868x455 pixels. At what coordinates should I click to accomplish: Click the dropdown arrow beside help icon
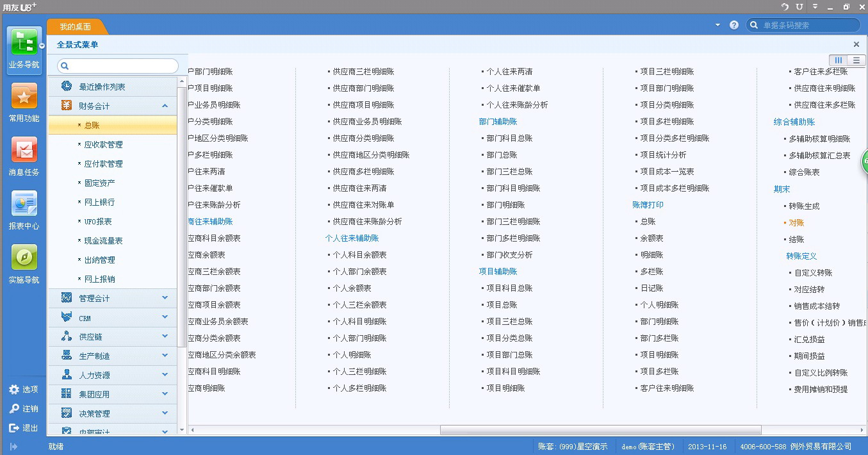tap(717, 25)
